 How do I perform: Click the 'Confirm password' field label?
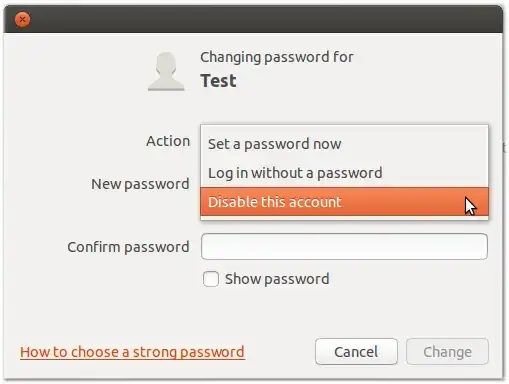128,247
